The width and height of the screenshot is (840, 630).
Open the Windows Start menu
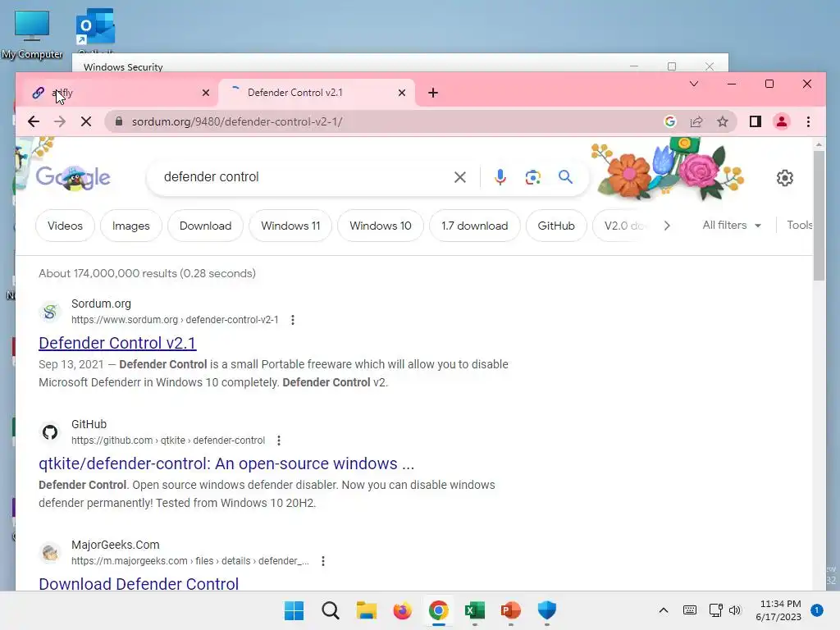tap(294, 610)
